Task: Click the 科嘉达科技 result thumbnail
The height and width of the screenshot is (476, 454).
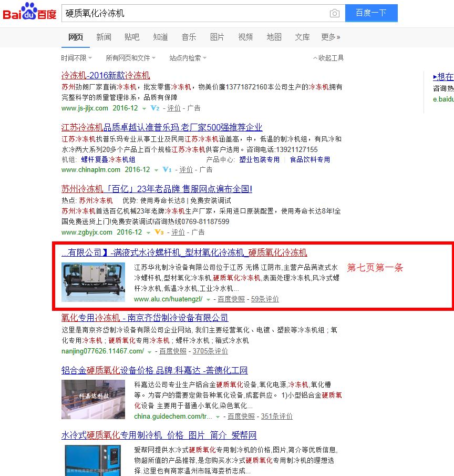Action: [x=93, y=400]
